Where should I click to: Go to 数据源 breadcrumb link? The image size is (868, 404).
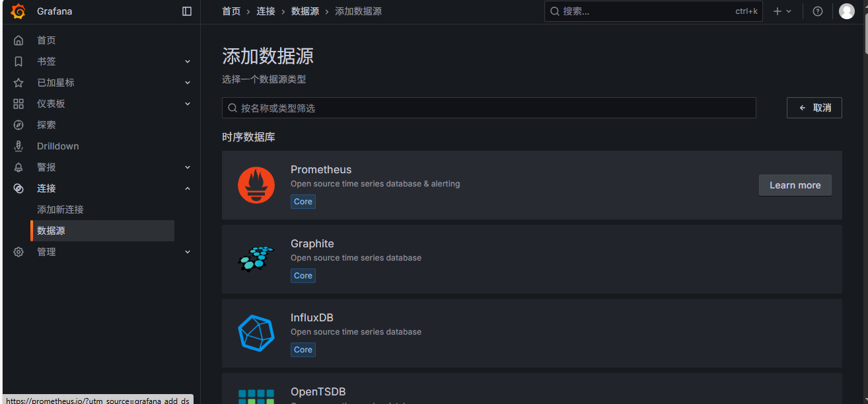click(x=305, y=11)
